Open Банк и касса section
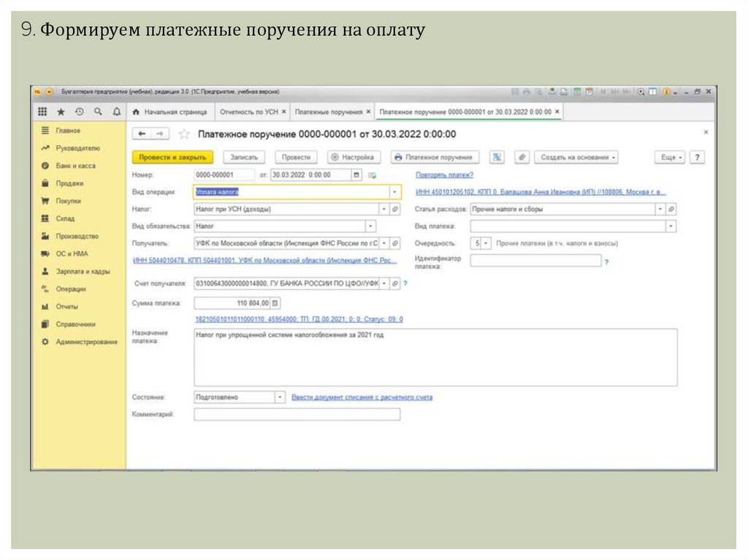The width and height of the screenshot is (748, 560). [75, 166]
